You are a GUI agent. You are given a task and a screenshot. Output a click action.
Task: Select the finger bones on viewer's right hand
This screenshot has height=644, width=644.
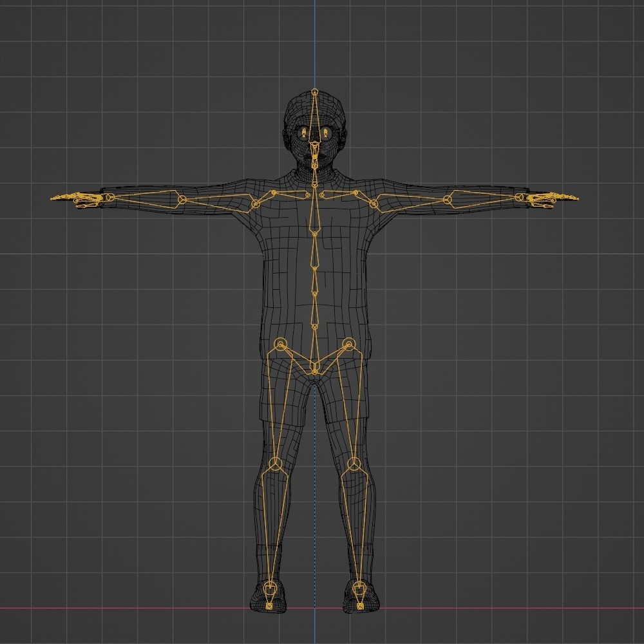(552, 200)
